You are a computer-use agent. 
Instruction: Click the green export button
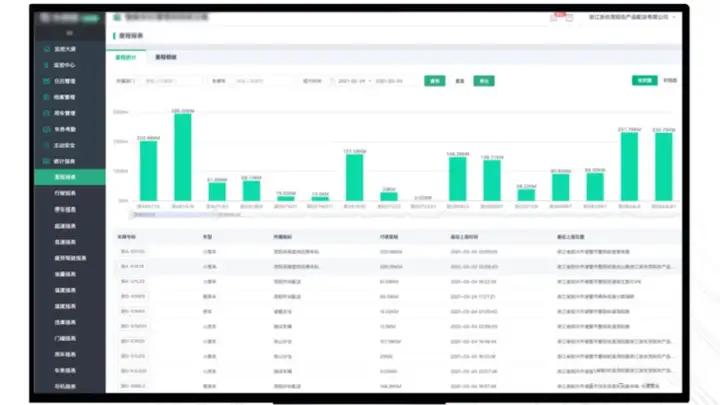(484, 81)
